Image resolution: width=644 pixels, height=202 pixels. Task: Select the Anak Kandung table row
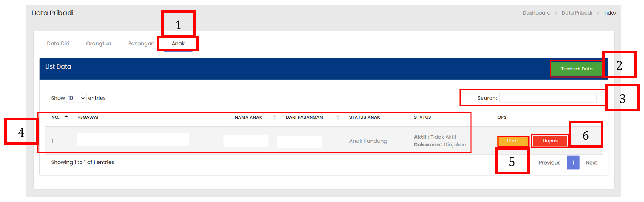tap(368, 141)
